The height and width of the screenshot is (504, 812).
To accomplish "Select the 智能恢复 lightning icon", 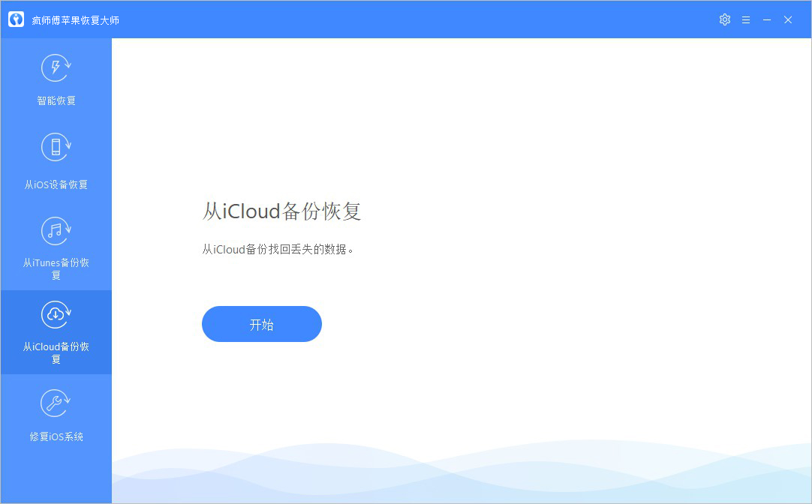I will coord(56,67).
